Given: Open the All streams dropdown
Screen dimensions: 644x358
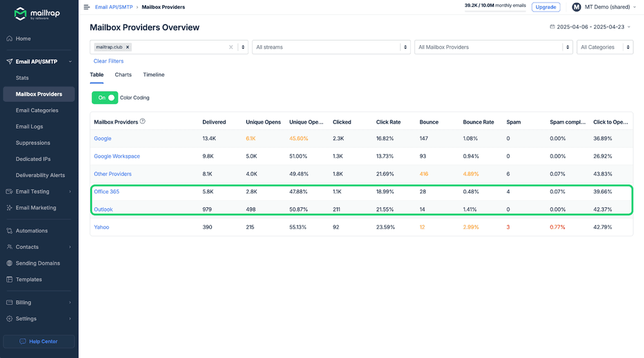Looking at the screenshot, I should click(331, 47).
